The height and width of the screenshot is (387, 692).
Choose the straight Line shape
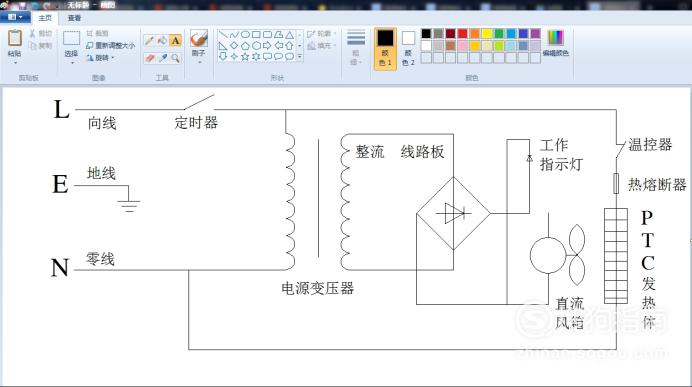(223, 34)
